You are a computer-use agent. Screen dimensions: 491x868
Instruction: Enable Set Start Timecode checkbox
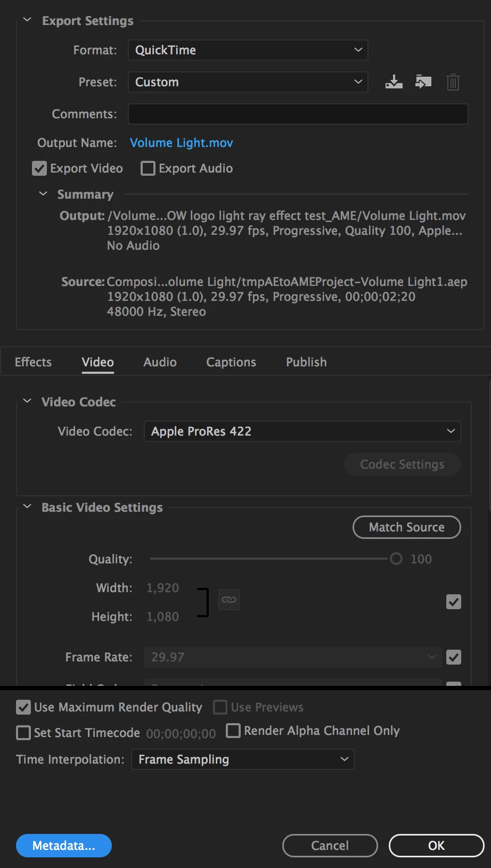[x=23, y=733]
